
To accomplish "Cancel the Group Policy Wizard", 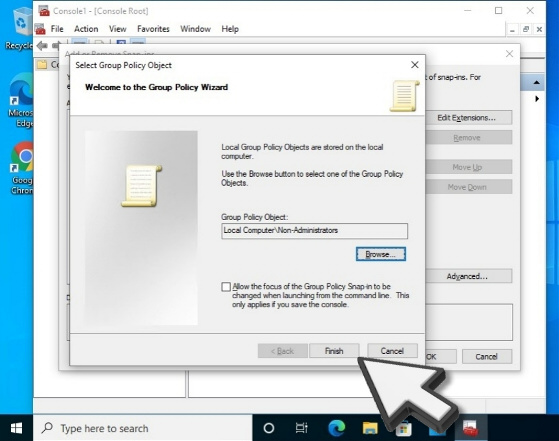I will (x=392, y=351).
